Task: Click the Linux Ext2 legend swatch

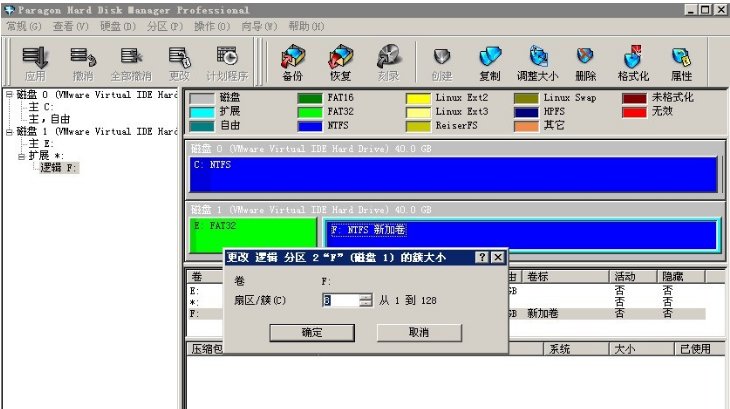Action: [418, 98]
